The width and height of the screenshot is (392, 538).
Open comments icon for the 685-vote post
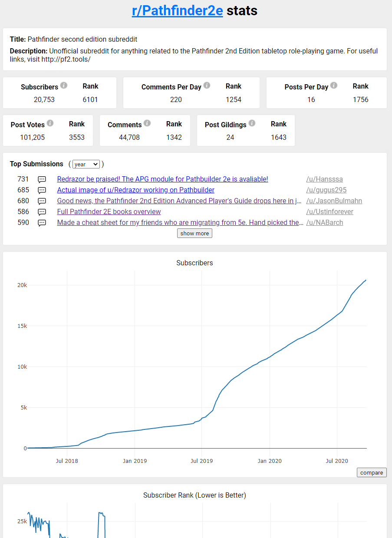[42, 190]
